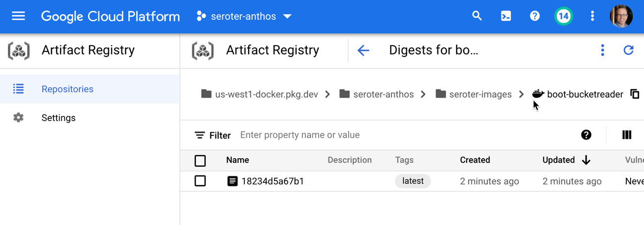The image size is (644, 225).
Task: Toggle the select-all header checkbox
Action: point(200,161)
